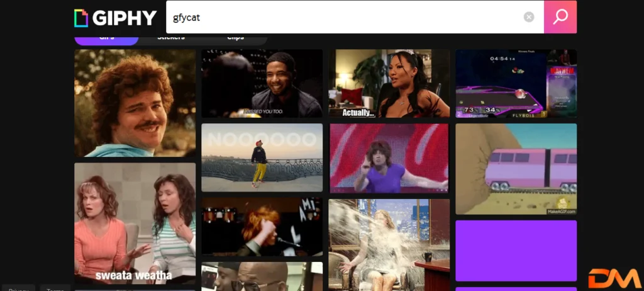Switch to the Stickers tab
This screenshot has width=644, height=291.
pos(170,38)
